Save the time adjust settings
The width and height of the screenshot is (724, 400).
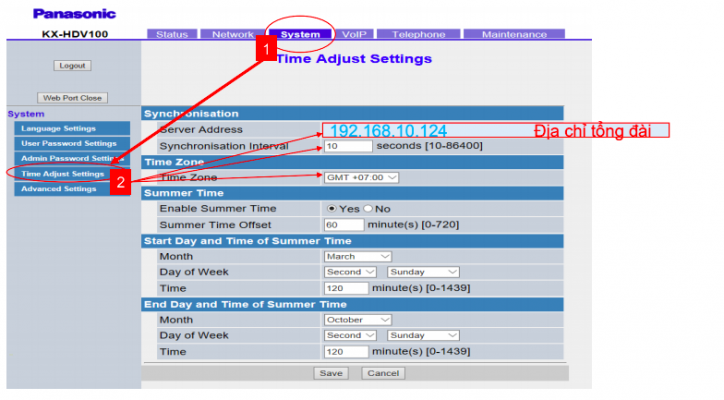330,373
